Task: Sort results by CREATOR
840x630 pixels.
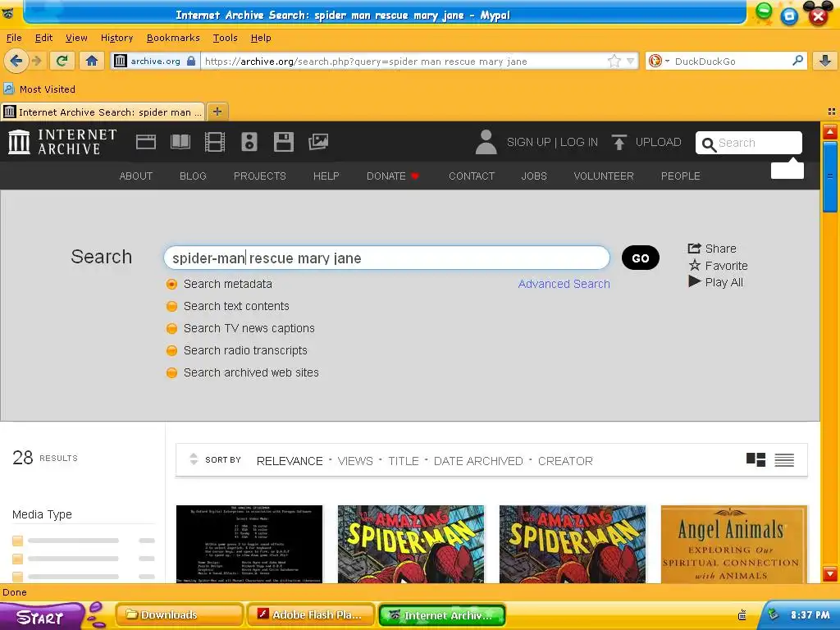Action: click(565, 461)
